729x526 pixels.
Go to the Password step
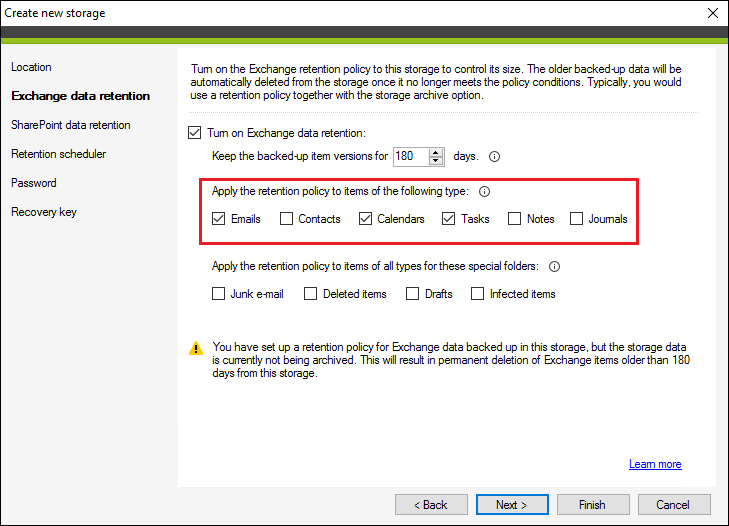click(x=33, y=183)
